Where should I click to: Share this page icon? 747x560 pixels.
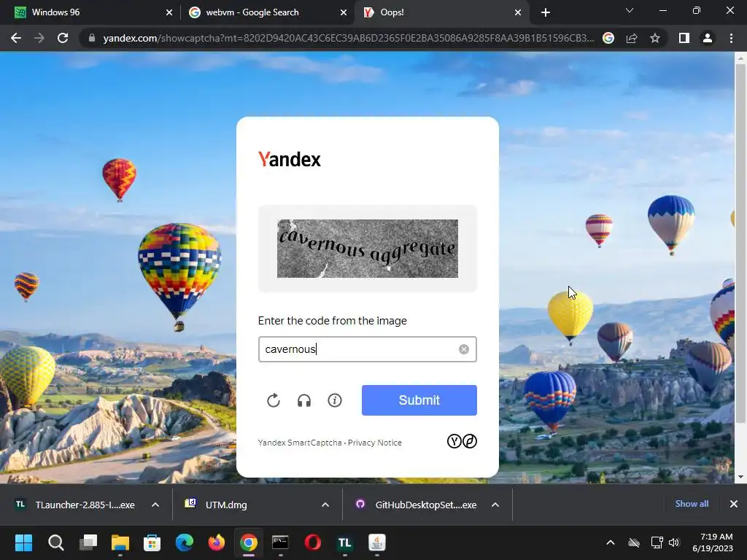point(632,38)
